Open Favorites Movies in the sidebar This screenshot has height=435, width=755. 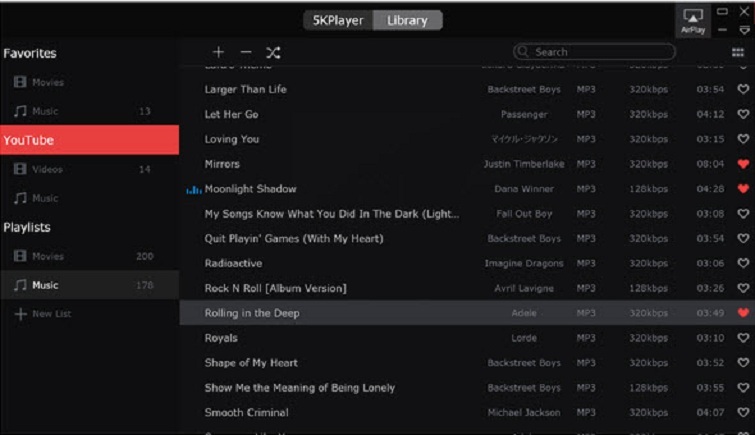pyautogui.click(x=47, y=82)
